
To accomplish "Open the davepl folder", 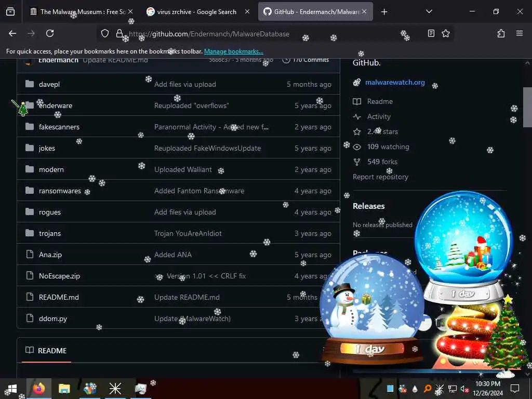I will coord(49,85).
